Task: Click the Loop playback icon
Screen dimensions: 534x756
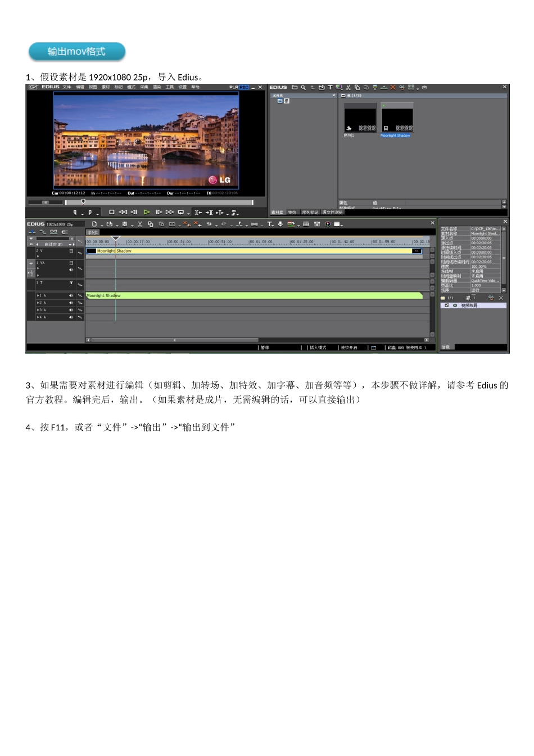Action: (x=180, y=212)
